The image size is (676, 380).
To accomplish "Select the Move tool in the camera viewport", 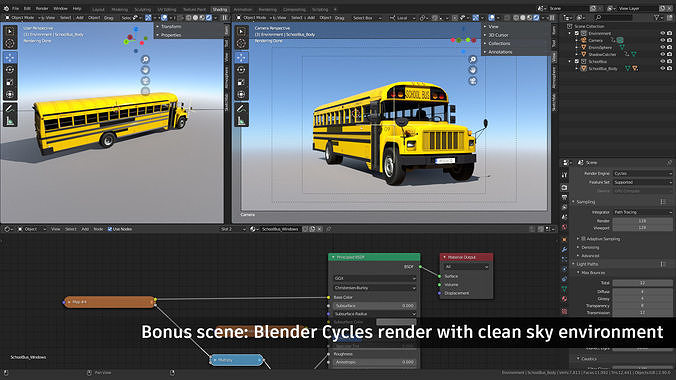I will pos(241,57).
